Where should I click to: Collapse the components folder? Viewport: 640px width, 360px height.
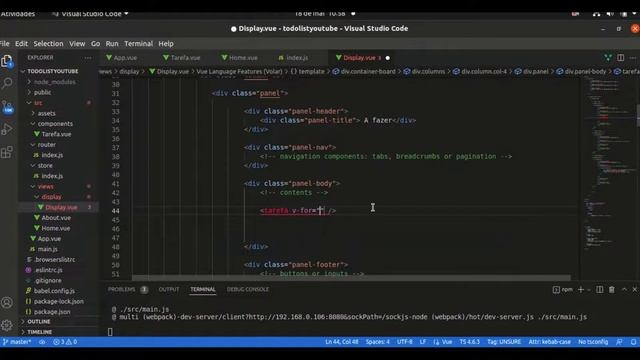(x=55, y=124)
